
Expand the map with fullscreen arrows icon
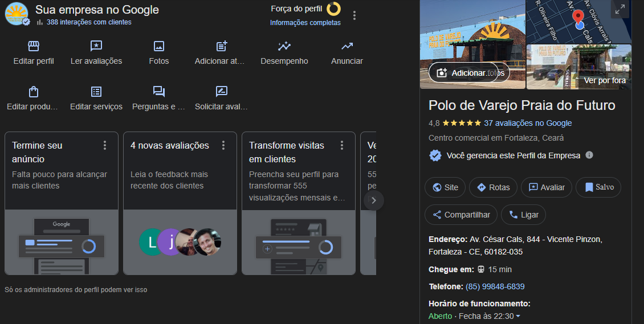[x=618, y=9]
